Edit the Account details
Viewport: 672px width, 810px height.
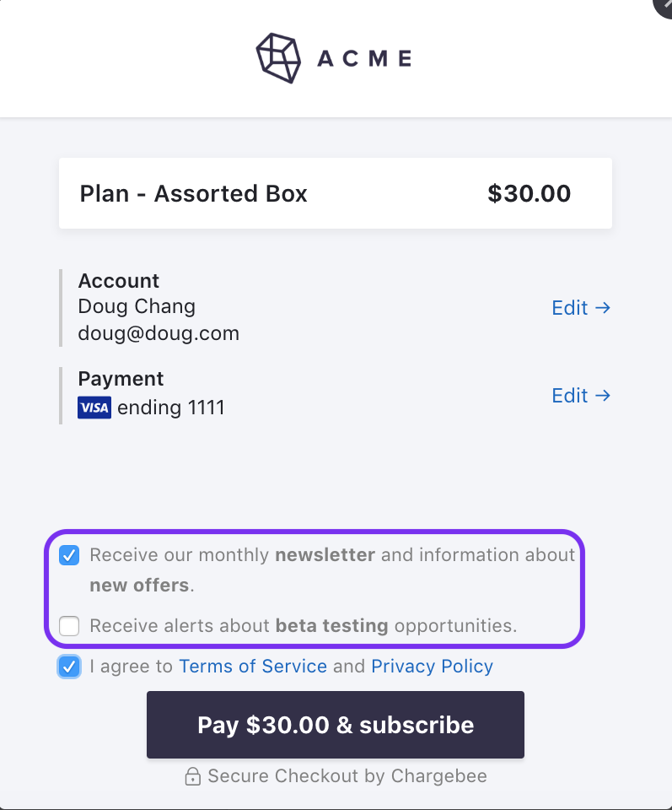pyautogui.click(x=580, y=308)
